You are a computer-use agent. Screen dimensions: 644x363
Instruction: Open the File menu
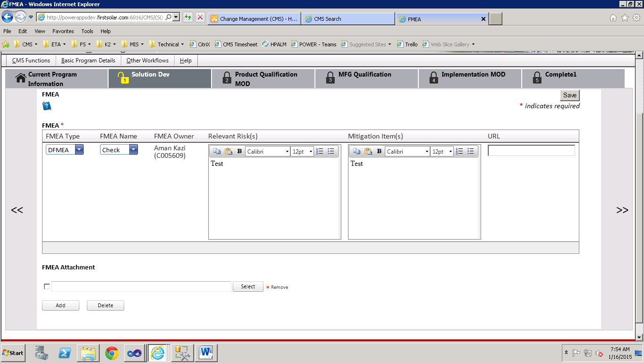coord(7,31)
